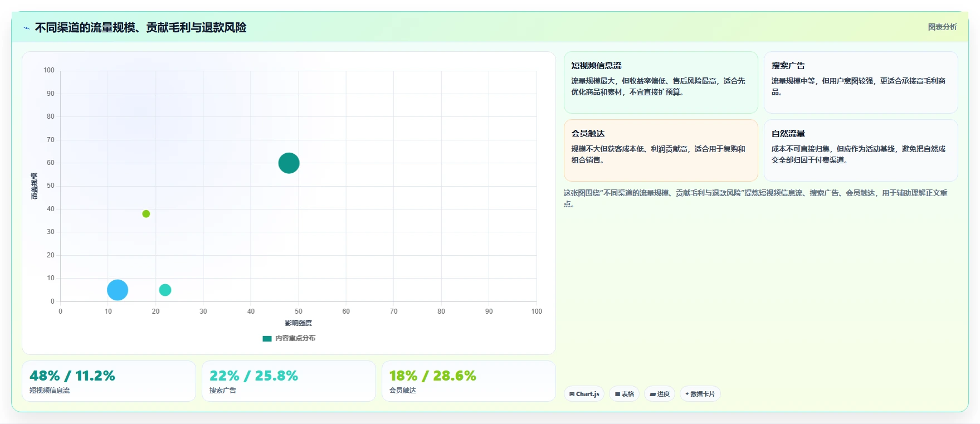Viewport: 980px width, 424px height.
Task: Click the 内容重点分布 legend text
Action: (x=295, y=338)
